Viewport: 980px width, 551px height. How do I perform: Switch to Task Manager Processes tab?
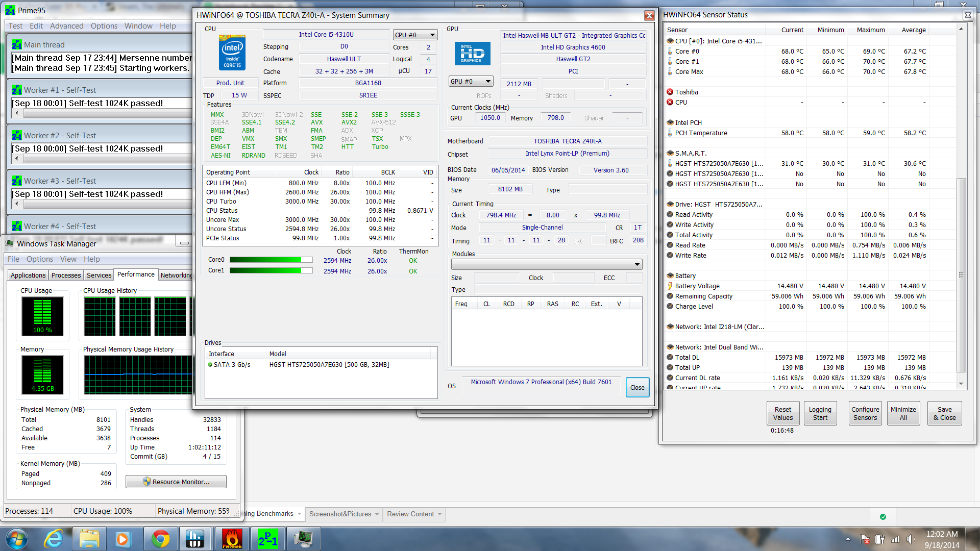[x=66, y=275]
